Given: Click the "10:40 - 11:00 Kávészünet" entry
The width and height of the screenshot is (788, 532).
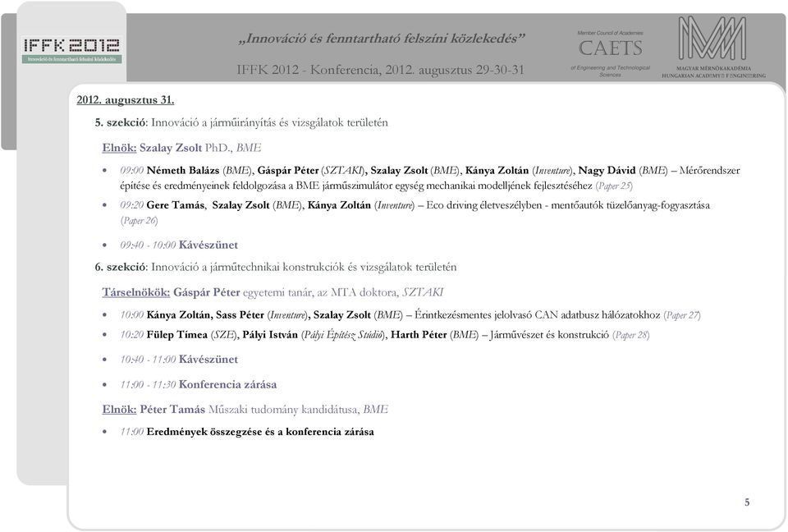Looking at the screenshot, I should pos(178,360).
